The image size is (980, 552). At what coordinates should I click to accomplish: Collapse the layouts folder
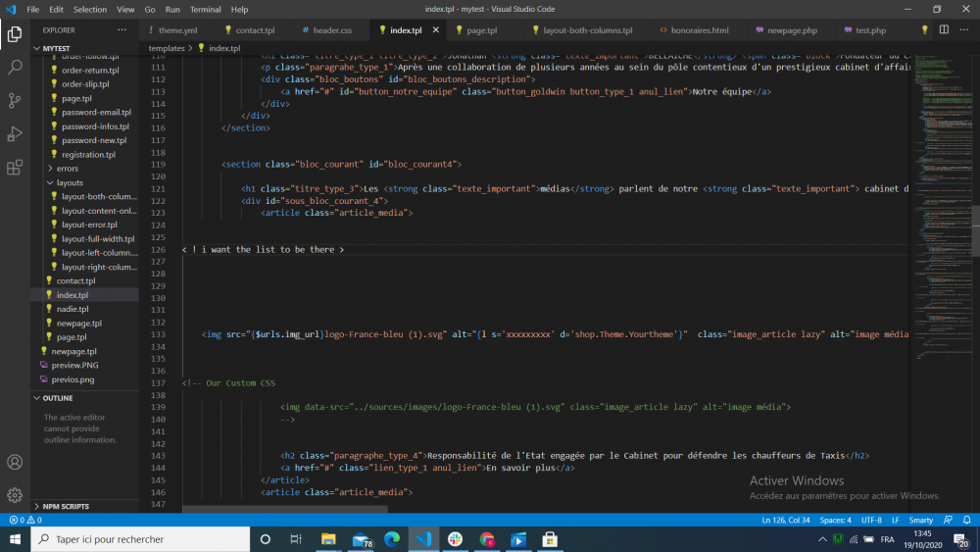click(70, 182)
